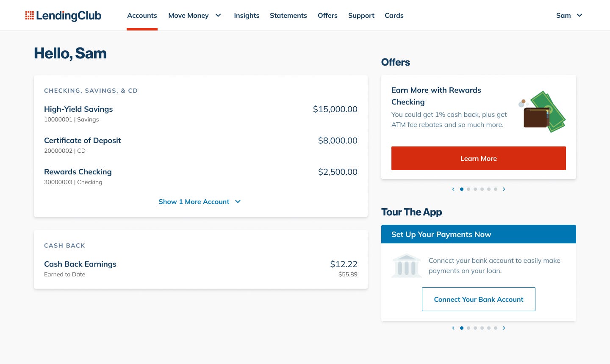Screen dimensions: 610x364
Task: Click the LendingClub logo
Action: coord(63,16)
